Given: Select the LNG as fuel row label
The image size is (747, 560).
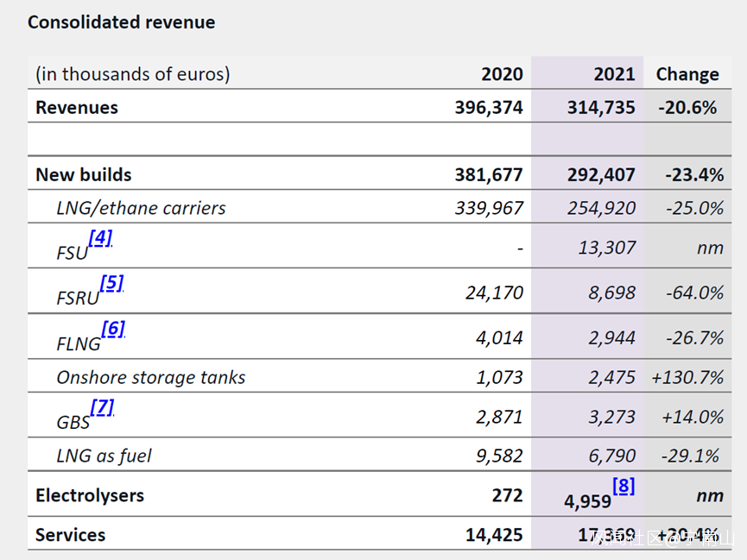Looking at the screenshot, I should (104, 456).
